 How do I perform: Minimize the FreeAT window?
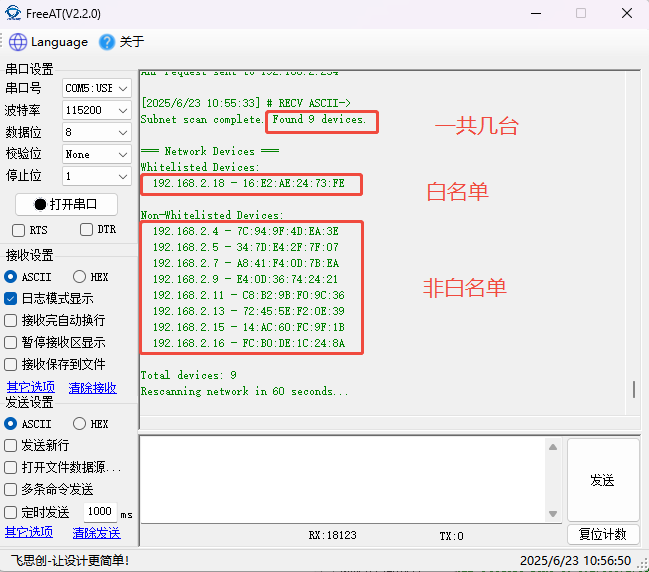pyautogui.click(x=536, y=14)
